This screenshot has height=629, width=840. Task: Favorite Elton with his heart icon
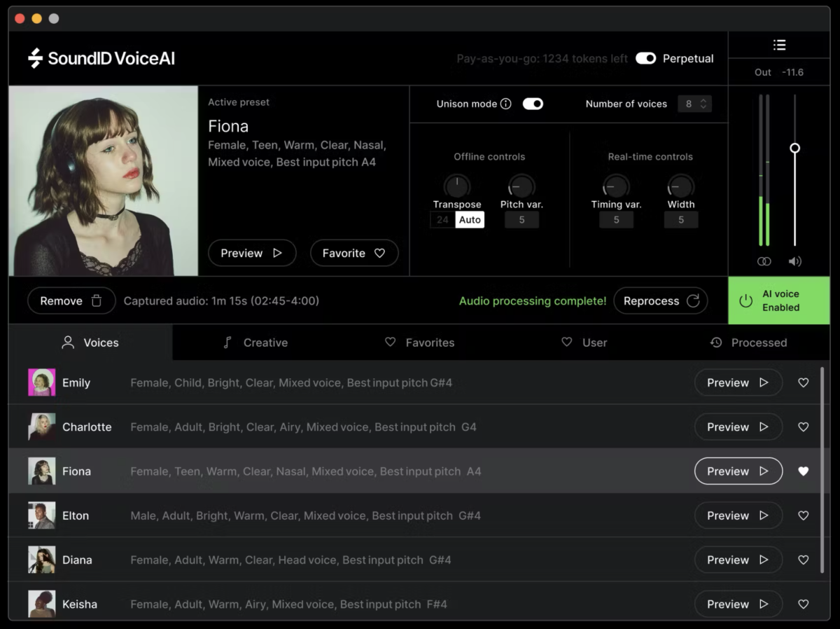(804, 516)
